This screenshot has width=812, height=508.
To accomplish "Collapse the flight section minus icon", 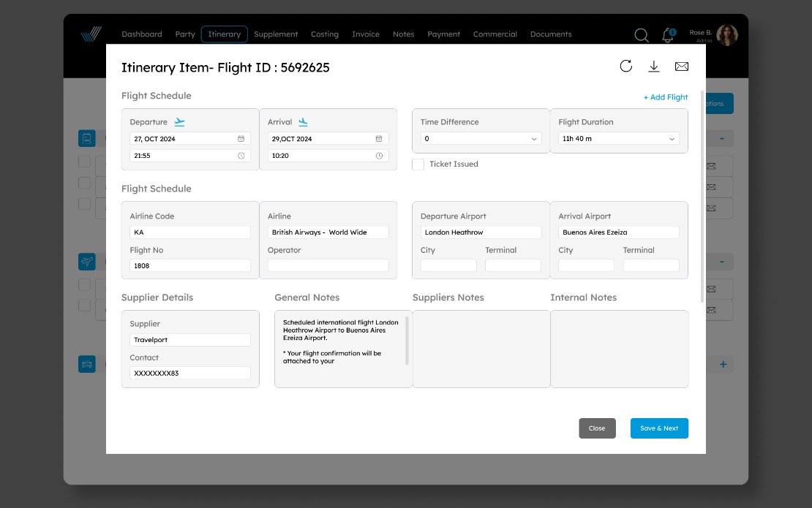I will [722, 262].
